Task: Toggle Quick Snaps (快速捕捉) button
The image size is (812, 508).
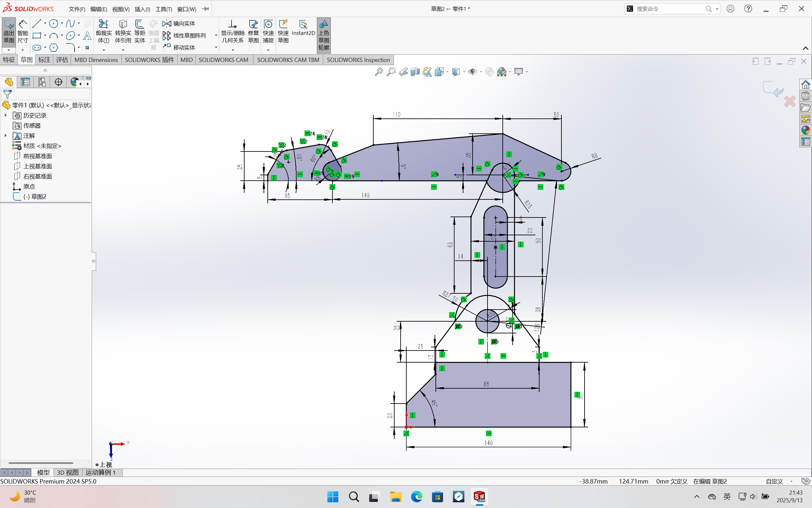Action: tap(268, 31)
